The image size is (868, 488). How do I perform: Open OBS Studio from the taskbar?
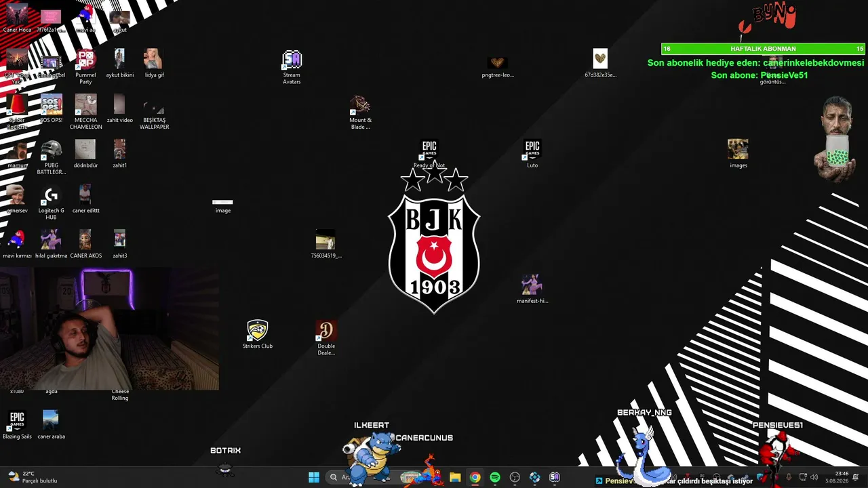(x=515, y=478)
